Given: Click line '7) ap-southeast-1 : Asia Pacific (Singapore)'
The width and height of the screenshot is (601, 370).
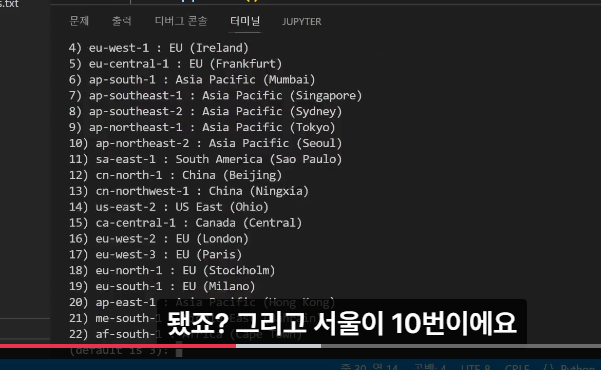Looking at the screenshot, I should pos(215,95).
